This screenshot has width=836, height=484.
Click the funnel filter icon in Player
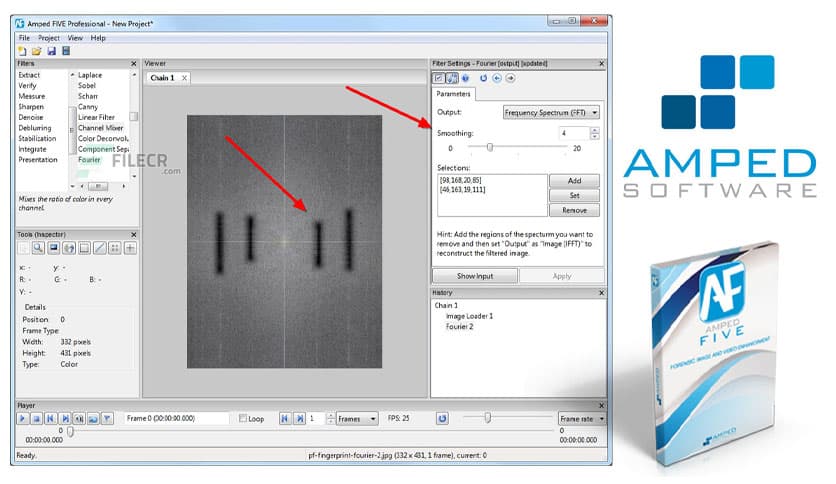(107, 418)
